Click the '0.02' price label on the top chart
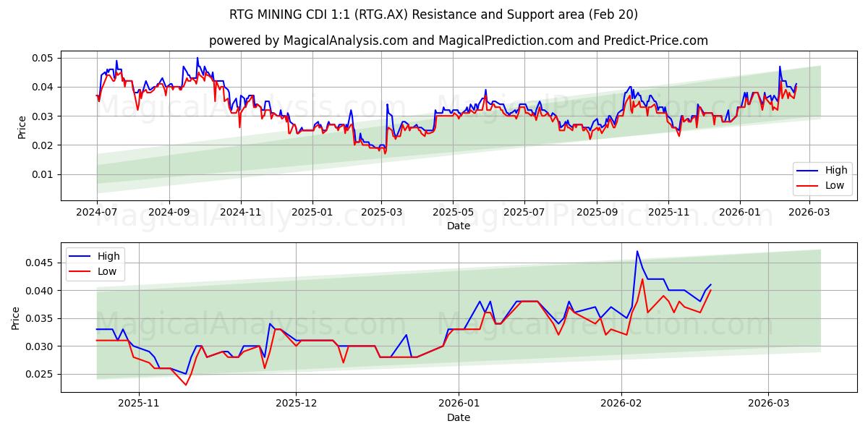The image size is (868, 434). pyautogui.click(x=44, y=145)
